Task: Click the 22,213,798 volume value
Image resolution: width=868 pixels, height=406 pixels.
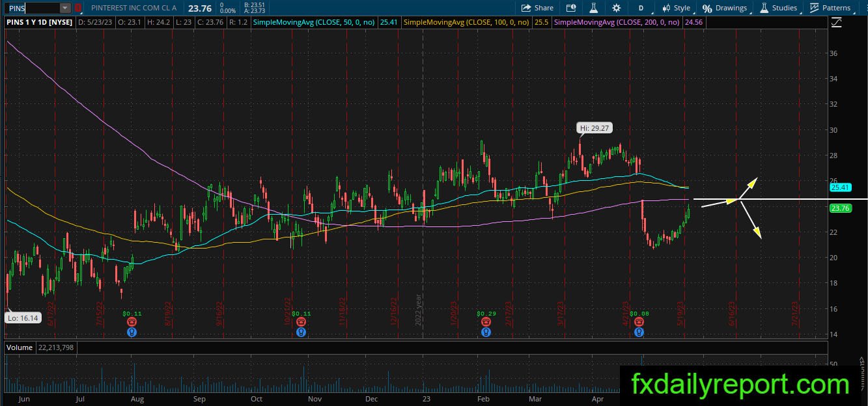Action: point(57,347)
